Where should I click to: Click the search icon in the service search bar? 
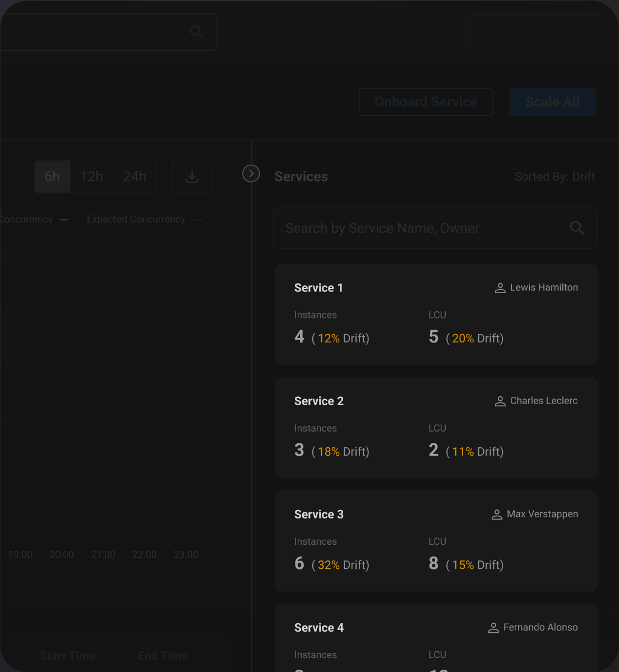pos(577,228)
